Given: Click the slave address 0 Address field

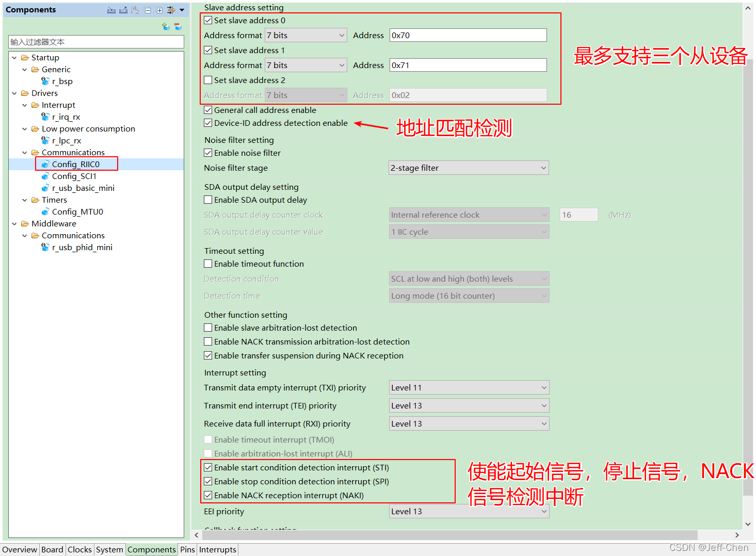Looking at the screenshot, I should pos(468,35).
